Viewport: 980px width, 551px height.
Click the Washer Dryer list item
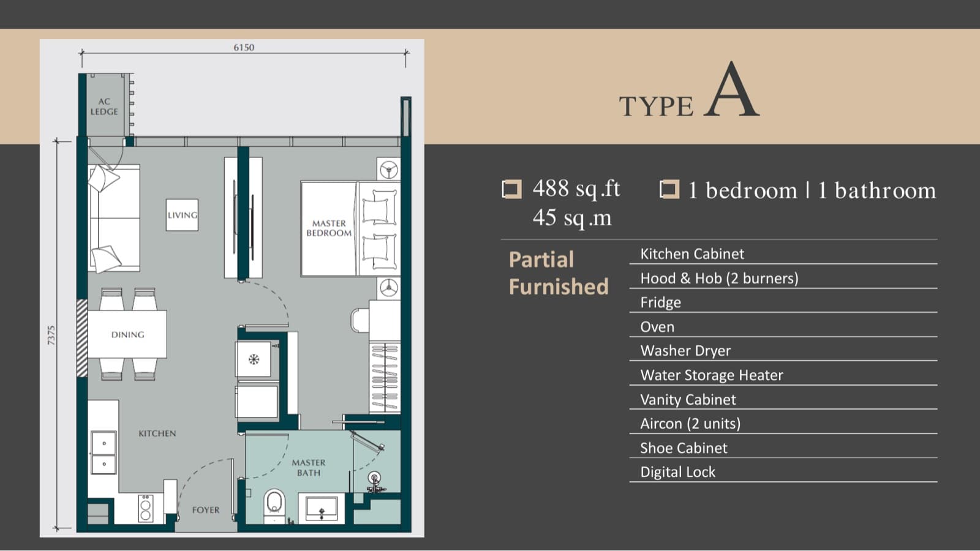coord(685,351)
